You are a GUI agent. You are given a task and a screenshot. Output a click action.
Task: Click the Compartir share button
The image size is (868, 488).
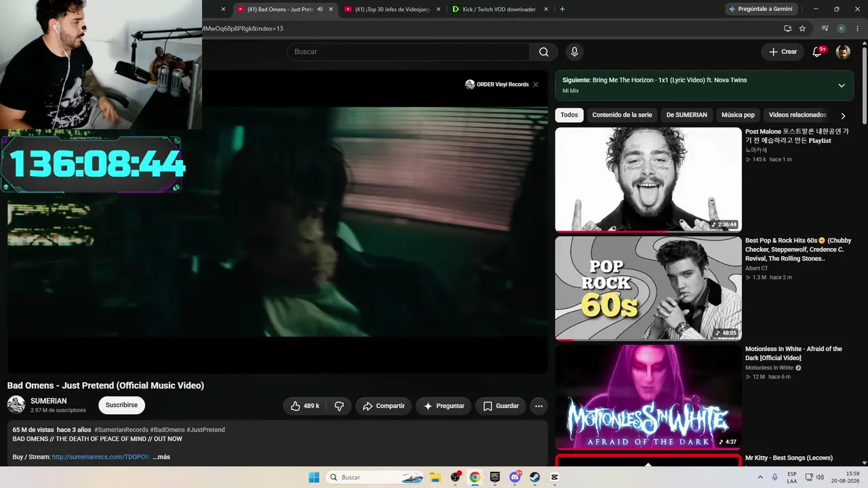tap(384, 406)
